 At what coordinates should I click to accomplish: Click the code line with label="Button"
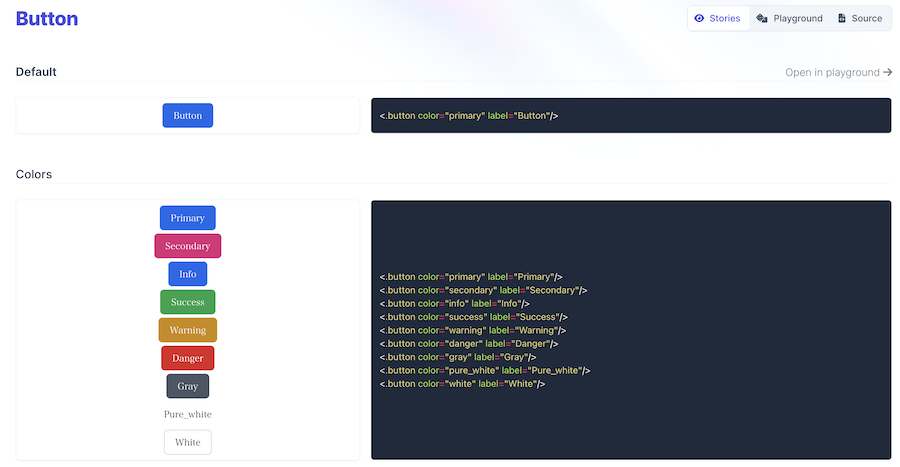468,116
